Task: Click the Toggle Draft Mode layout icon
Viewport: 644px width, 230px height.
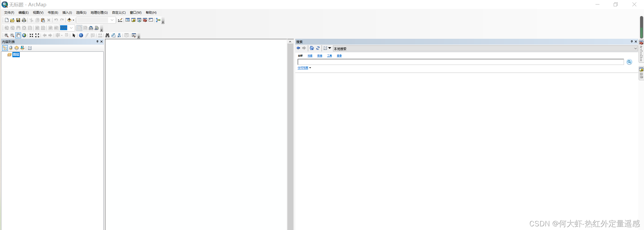Action: tap(79, 28)
